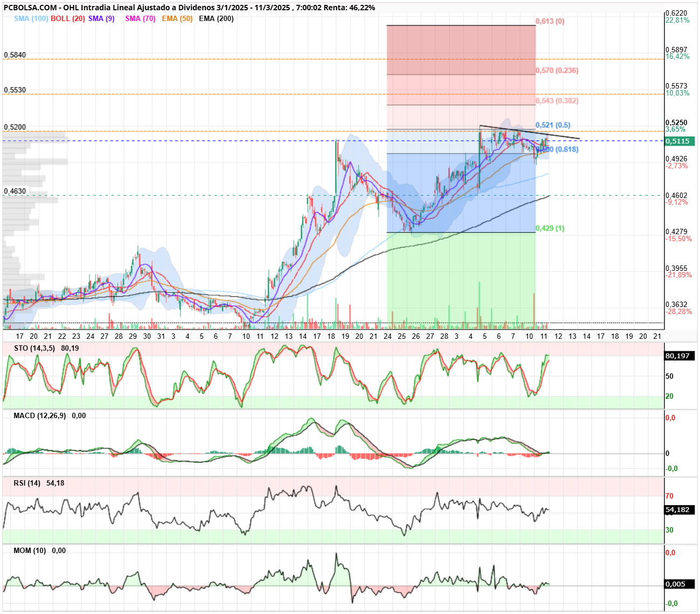Click the 0,5840 horizontal level label
Viewport: 700px width, 614px height.
[x=15, y=55]
